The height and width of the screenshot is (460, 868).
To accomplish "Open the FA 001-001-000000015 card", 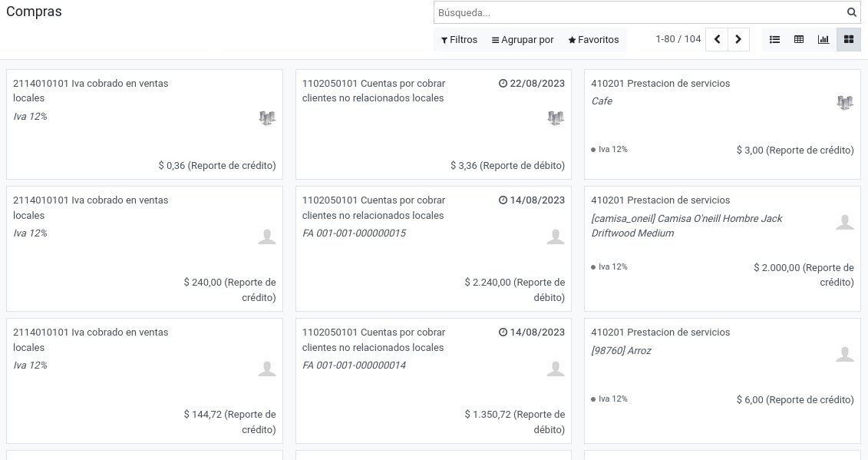I will [x=434, y=249].
